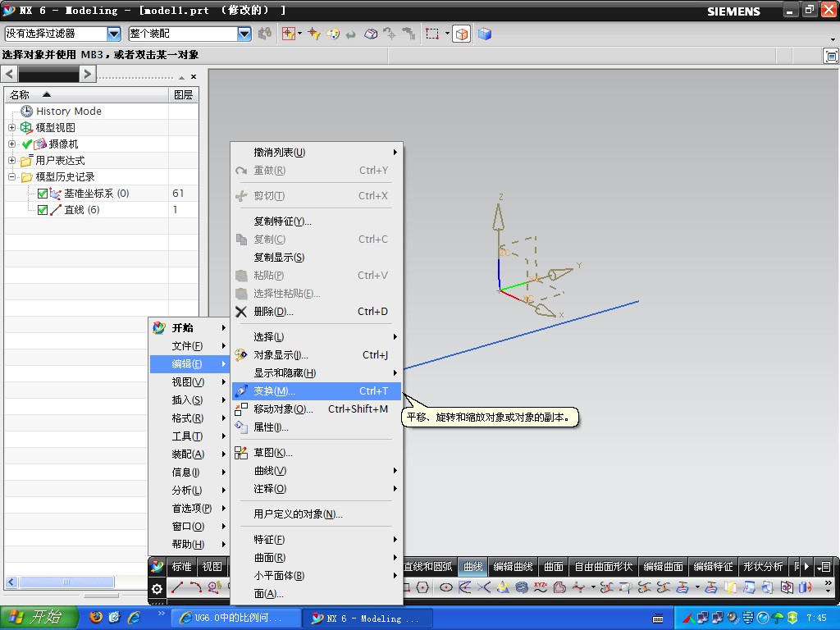Click the blue shaded cube icon

tap(485, 34)
